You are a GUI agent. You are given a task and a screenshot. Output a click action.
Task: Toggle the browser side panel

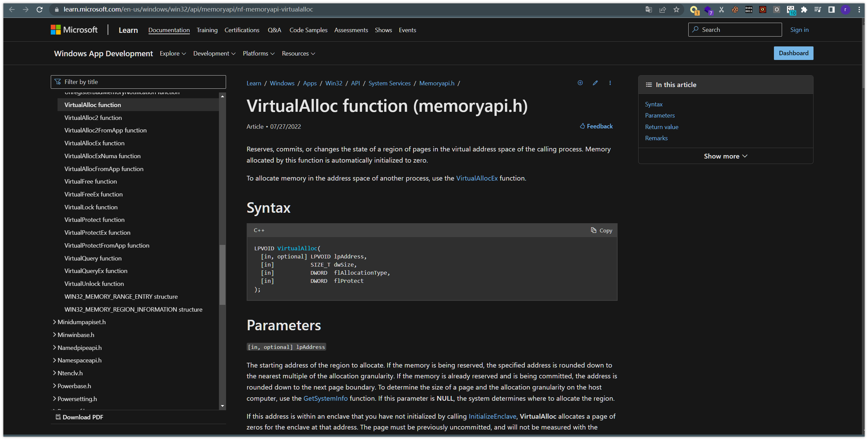831,9
